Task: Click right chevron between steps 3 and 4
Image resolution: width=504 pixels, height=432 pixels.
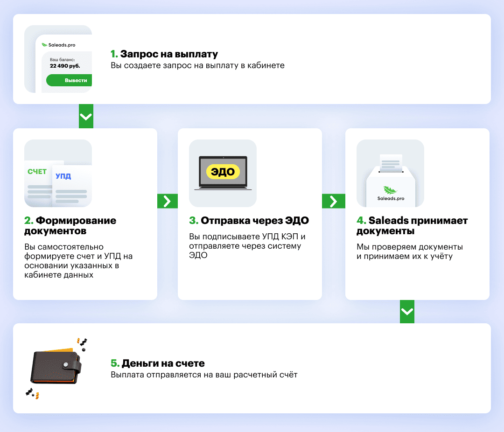Action: point(333,201)
